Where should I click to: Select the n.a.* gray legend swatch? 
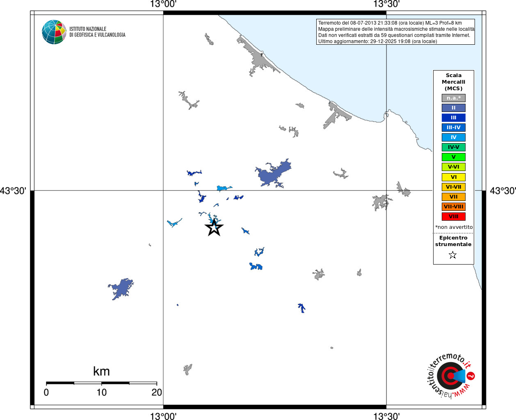453,98
